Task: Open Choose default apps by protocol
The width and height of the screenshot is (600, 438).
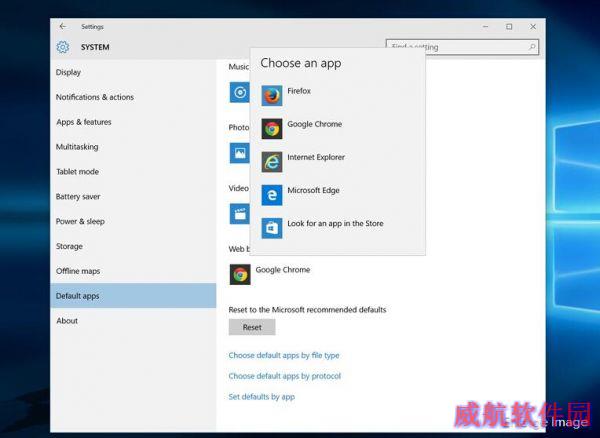Action: click(x=284, y=376)
